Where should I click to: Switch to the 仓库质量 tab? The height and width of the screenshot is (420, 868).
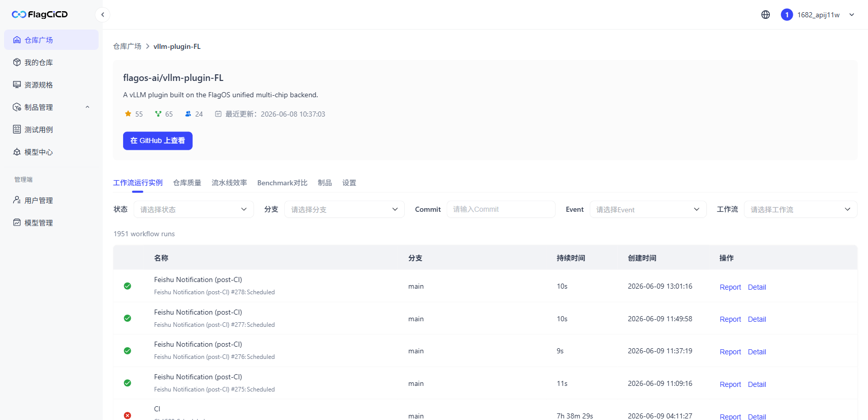[187, 183]
